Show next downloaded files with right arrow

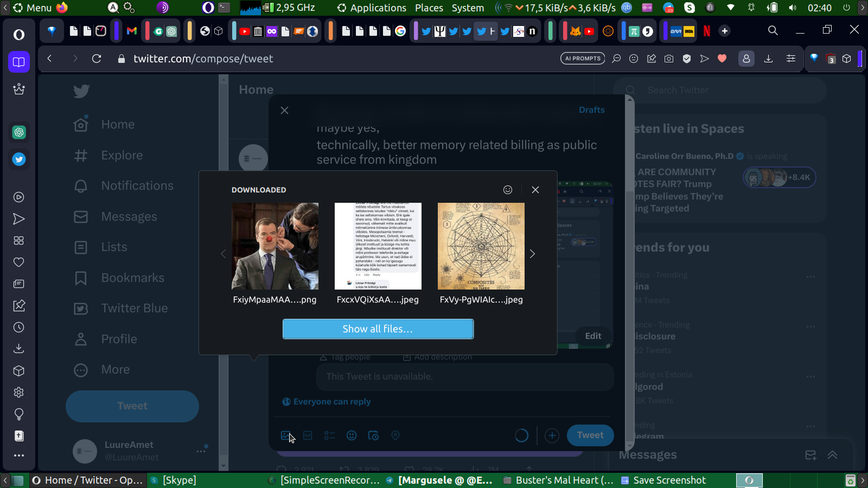532,254
